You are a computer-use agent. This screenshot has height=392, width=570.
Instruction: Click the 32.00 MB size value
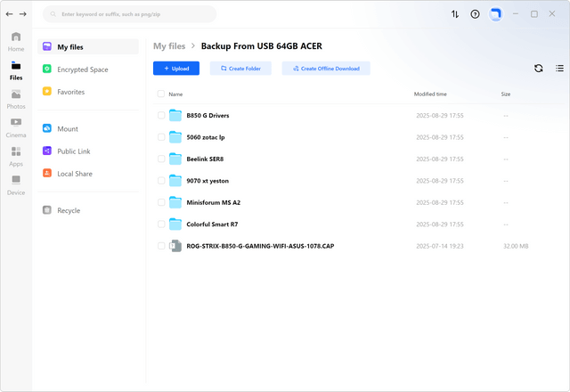pos(516,246)
